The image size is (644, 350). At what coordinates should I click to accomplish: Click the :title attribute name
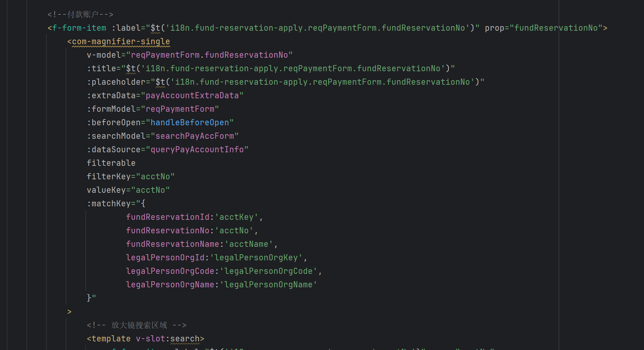[x=101, y=68]
